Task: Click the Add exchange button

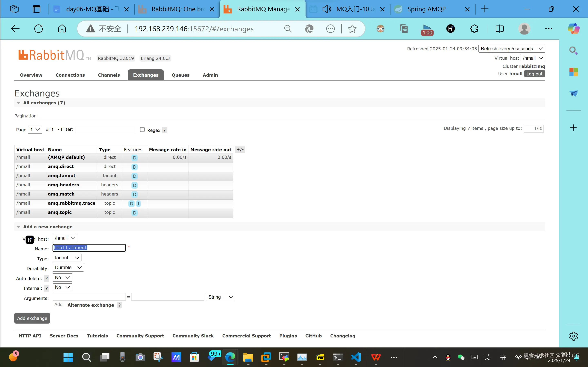Action: (32, 318)
